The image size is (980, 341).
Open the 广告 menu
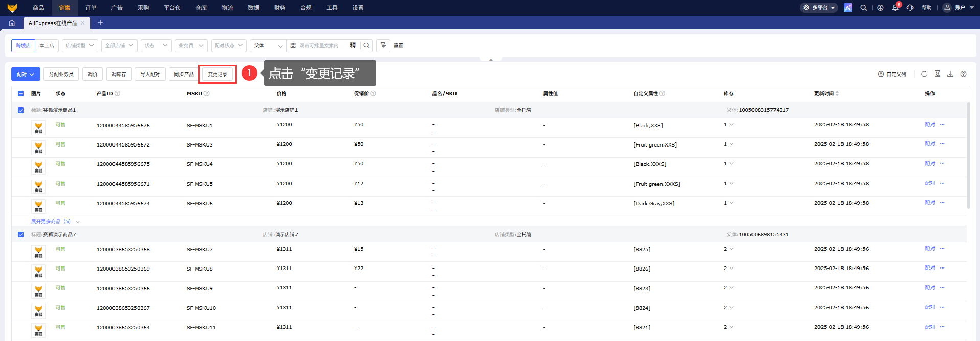(117, 8)
